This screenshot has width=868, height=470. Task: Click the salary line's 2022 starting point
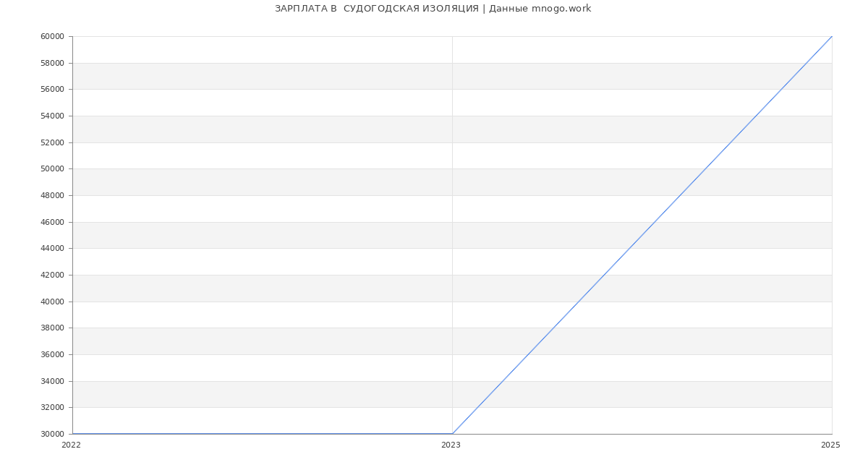click(x=72, y=434)
